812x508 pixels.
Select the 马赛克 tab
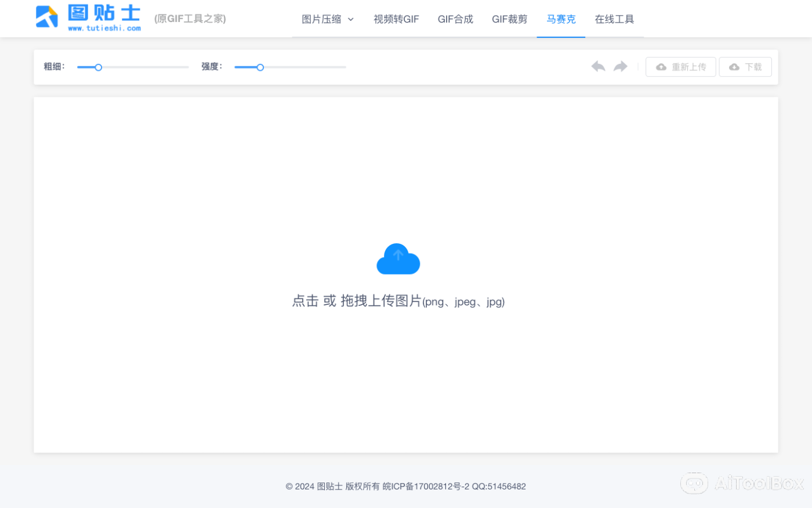coord(560,19)
